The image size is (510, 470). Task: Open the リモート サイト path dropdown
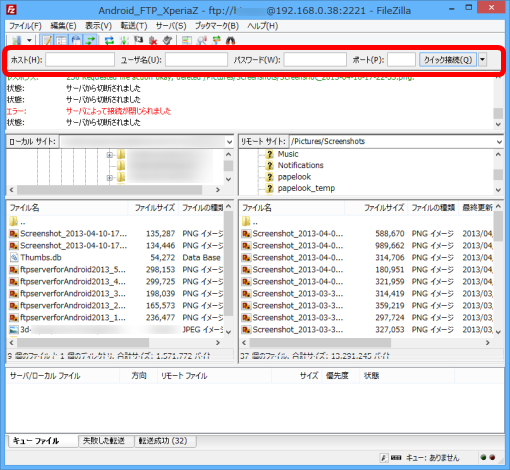499,142
